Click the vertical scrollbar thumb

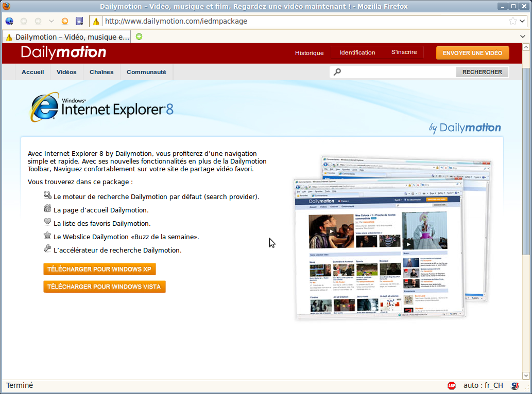click(526, 162)
